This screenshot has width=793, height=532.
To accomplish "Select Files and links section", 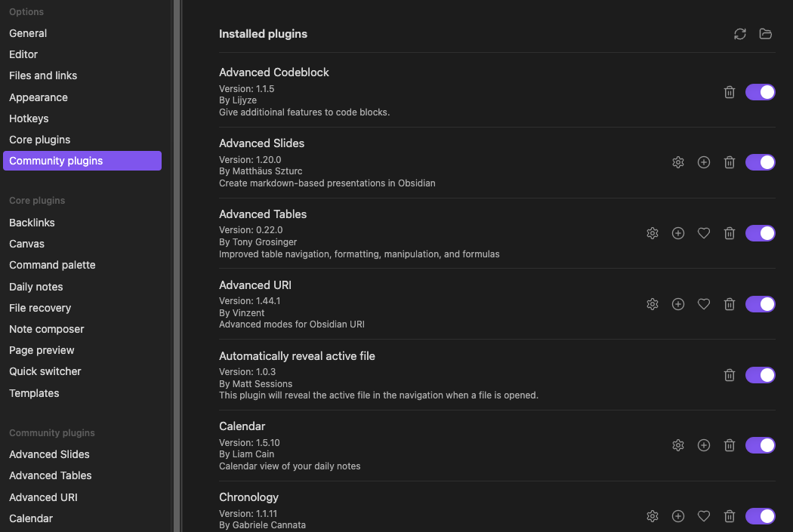I will tap(82, 75).
